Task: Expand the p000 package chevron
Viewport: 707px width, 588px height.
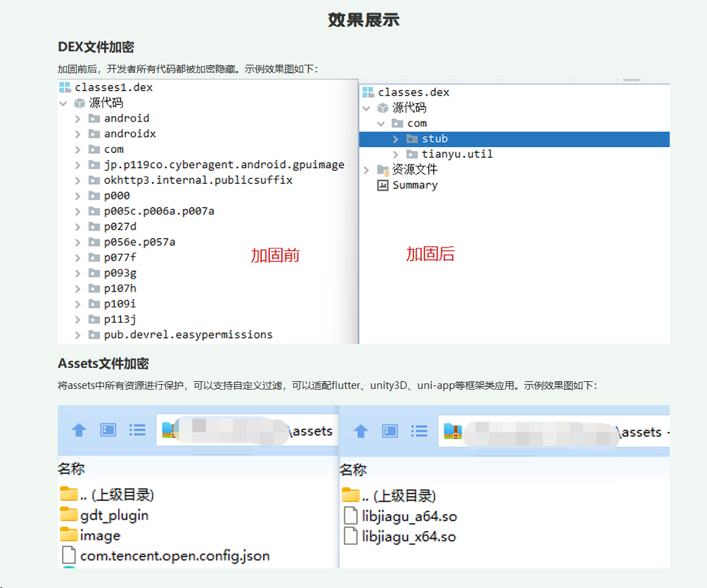Action: click(x=77, y=196)
